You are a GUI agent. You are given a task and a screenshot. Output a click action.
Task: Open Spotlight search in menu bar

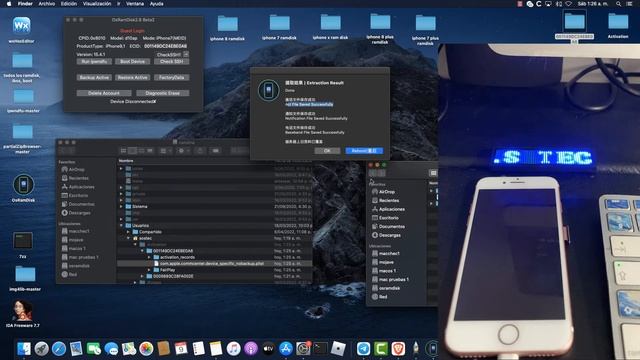(618, 4)
